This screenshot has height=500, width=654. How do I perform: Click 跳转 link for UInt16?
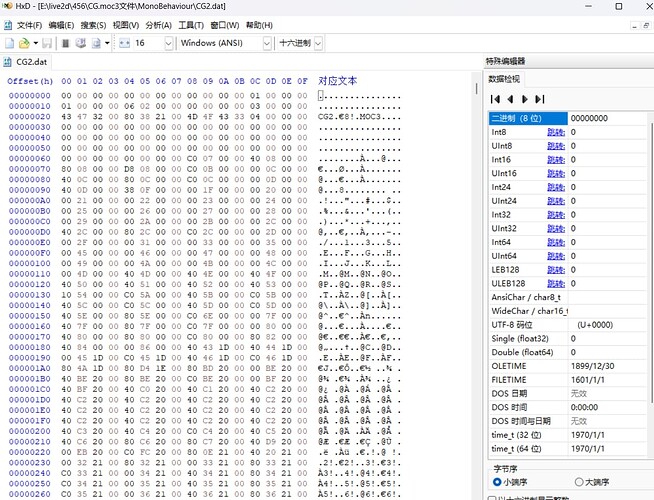pos(556,173)
